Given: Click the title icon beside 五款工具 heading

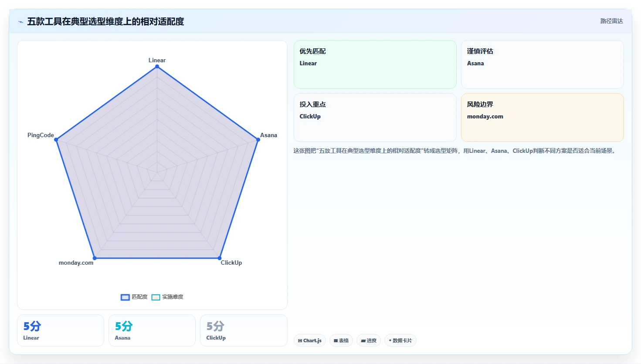Looking at the screenshot, I should (x=20, y=22).
